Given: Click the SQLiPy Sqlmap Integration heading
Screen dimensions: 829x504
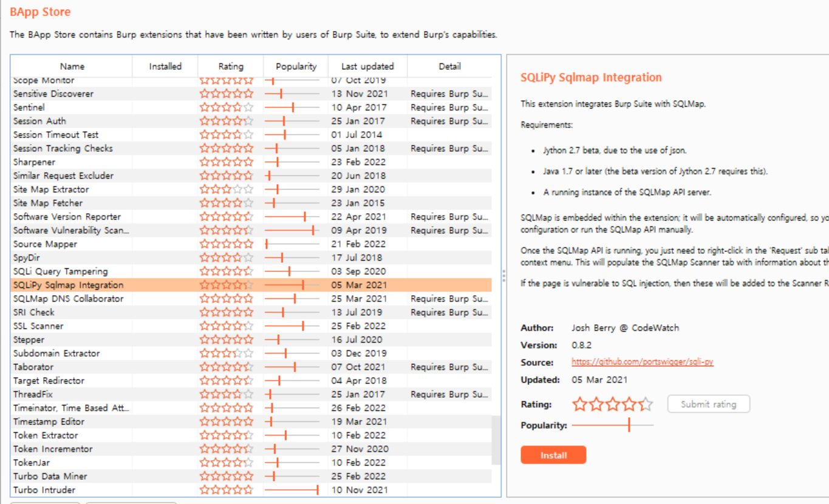Looking at the screenshot, I should (591, 78).
